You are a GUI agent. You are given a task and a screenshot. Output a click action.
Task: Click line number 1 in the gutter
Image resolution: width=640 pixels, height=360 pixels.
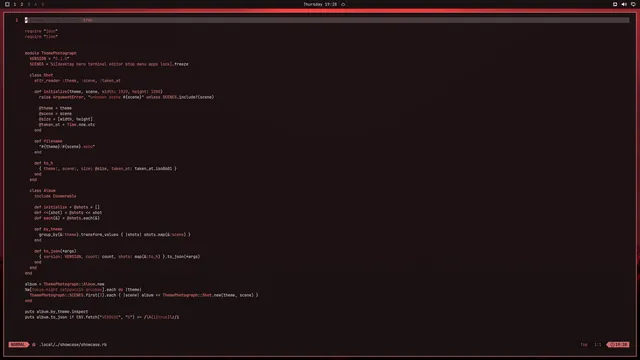point(17,20)
